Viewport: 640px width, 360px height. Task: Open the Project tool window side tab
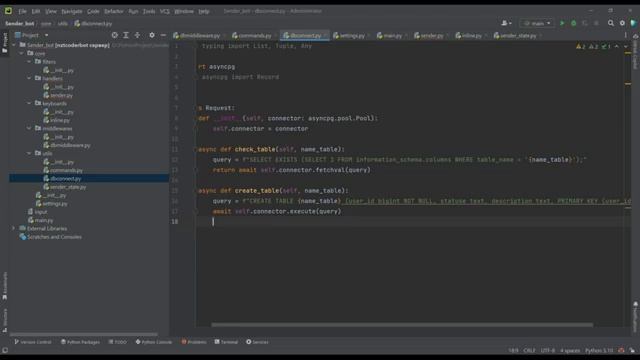coord(4,42)
